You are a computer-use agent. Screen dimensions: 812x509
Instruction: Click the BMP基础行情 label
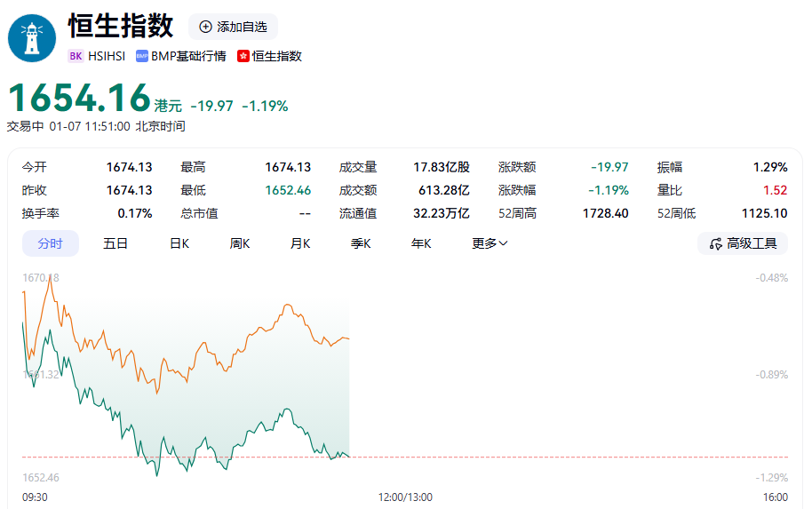point(189,56)
